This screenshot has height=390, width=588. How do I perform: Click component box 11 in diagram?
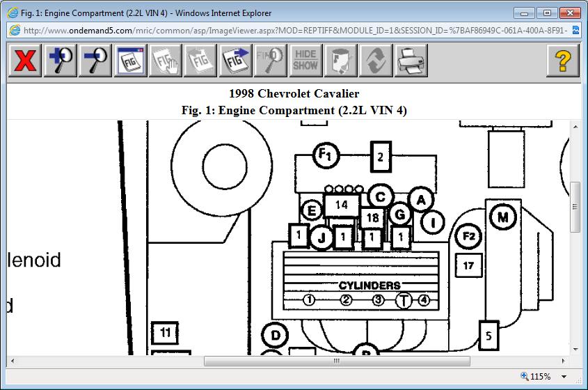[x=165, y=333]
